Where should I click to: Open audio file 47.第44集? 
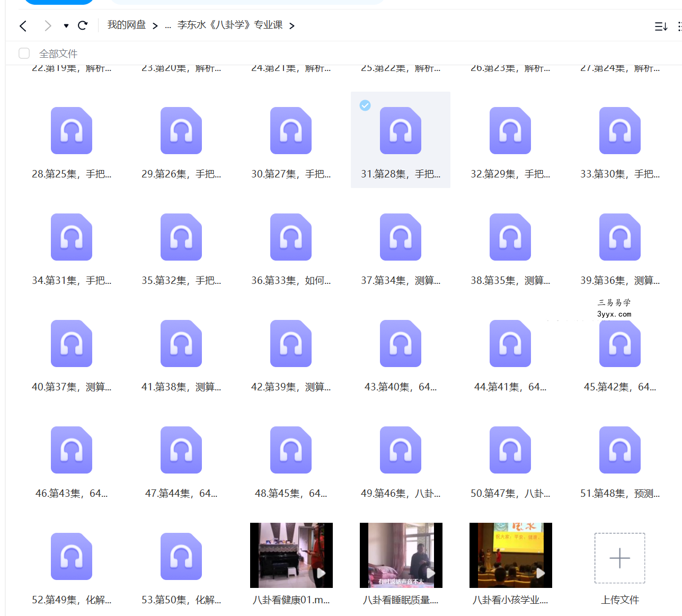point(181,450)
